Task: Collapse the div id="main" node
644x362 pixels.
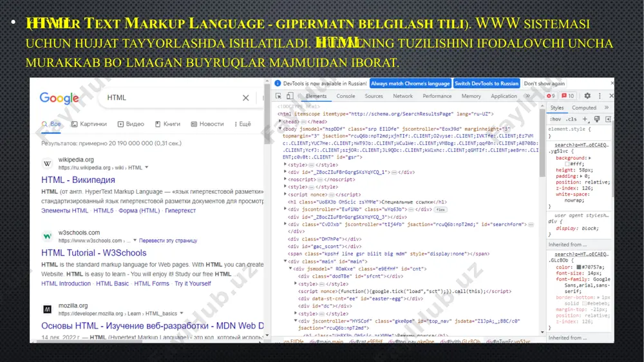Action: 285,261
